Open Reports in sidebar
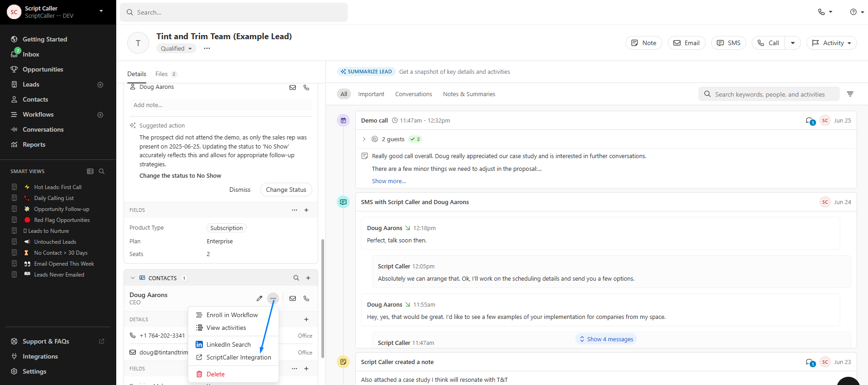 pos(34,144)
